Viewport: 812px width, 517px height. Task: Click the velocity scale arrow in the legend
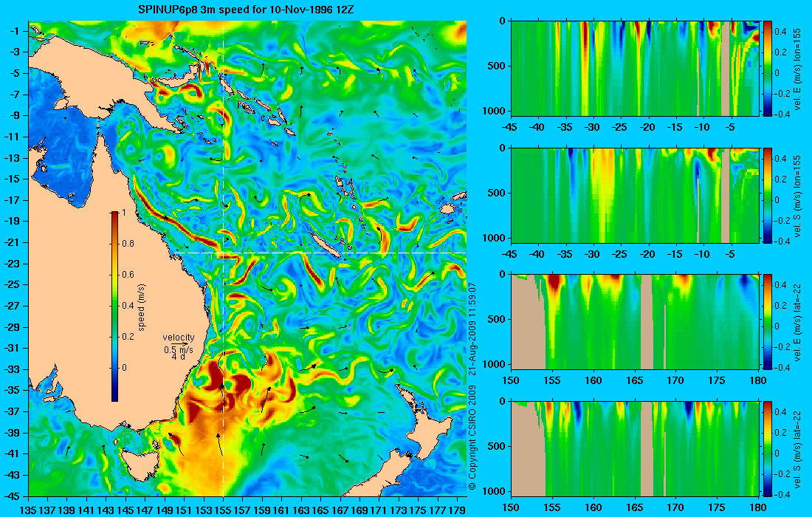point(179,343)
